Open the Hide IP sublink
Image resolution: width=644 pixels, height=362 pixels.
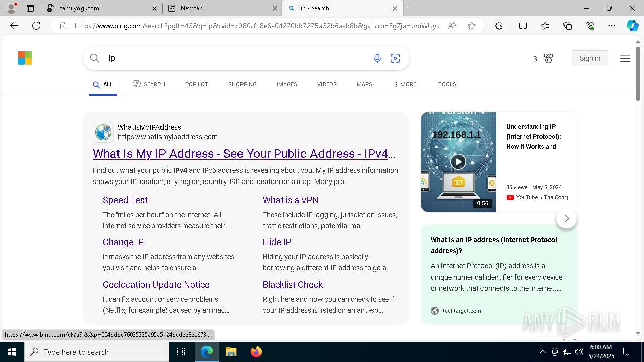(x=277, y=242)
